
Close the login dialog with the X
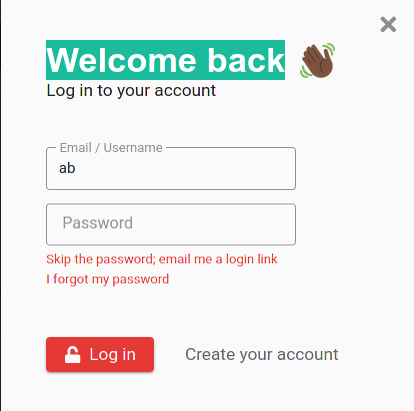tap(388, 25)
